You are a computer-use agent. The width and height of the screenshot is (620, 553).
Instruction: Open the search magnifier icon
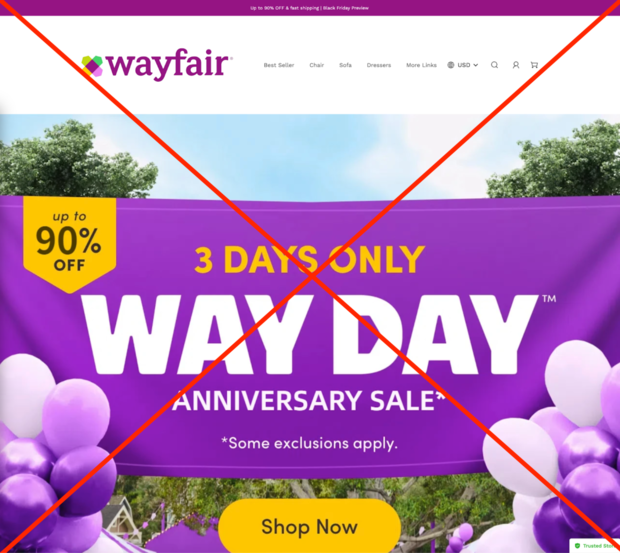(x=494, y=65)
